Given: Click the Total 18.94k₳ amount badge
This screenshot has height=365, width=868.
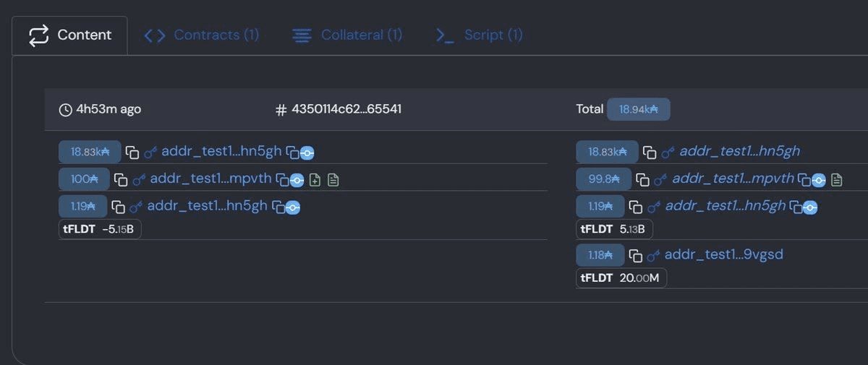Looking at the screenshot, I should [x=638, y=109].
